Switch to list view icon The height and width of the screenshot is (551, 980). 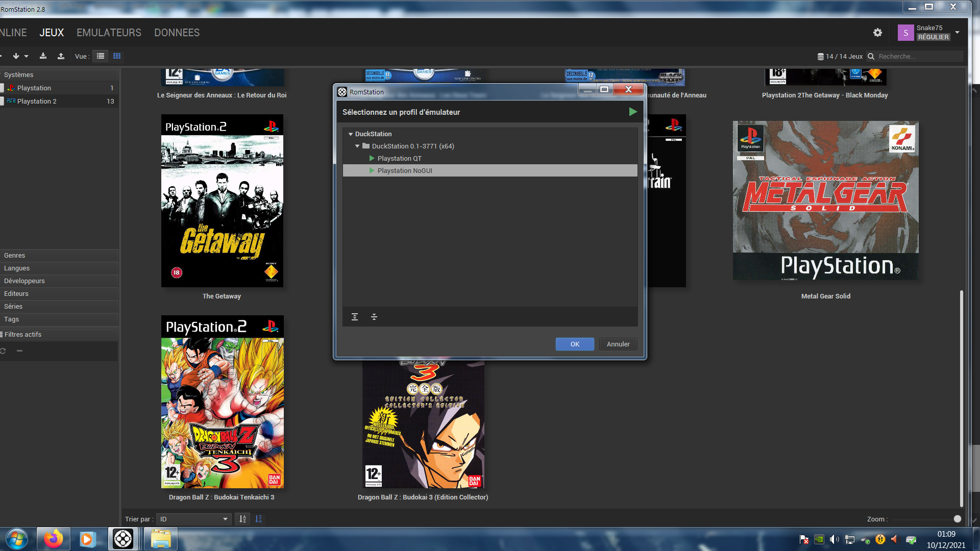(101, 56)
